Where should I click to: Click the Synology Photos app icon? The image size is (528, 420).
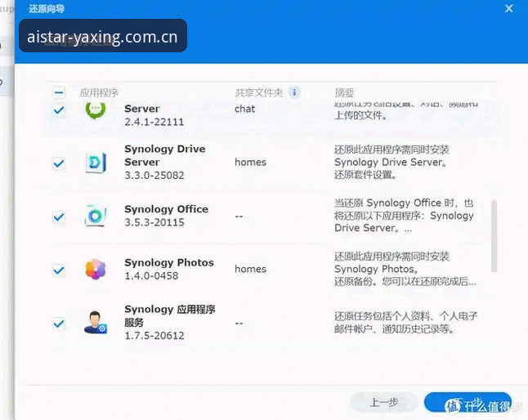(96, 269)
